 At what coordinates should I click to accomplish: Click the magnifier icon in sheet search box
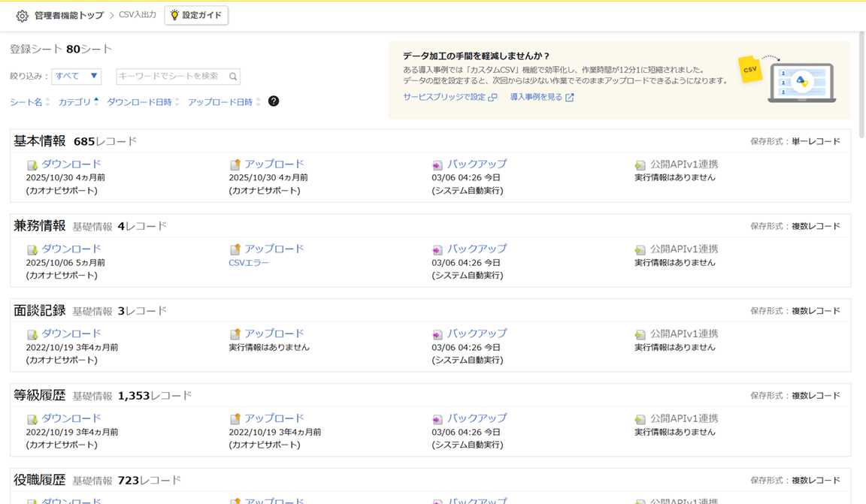click(x=233, y=77)
